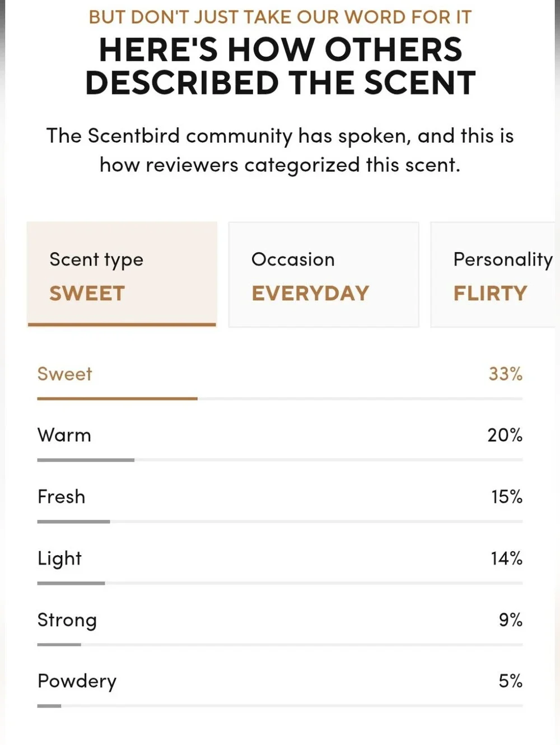Click the EVERYDAY label in Occasion
Screen dimensions: 560x745
[310, 294]
